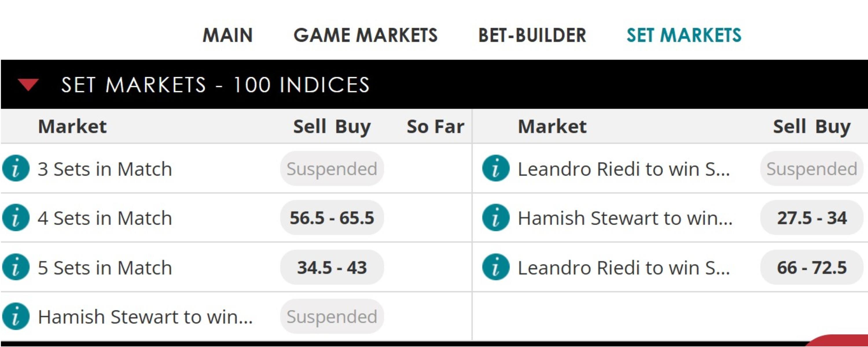Switch to the Main tab

click(x=227, y=35)
